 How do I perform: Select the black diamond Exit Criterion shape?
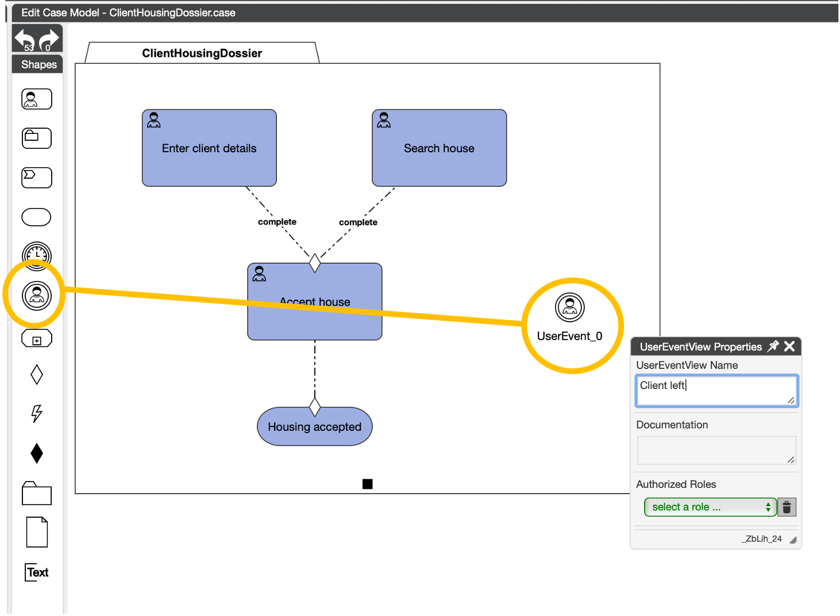[x=37, y=453]
